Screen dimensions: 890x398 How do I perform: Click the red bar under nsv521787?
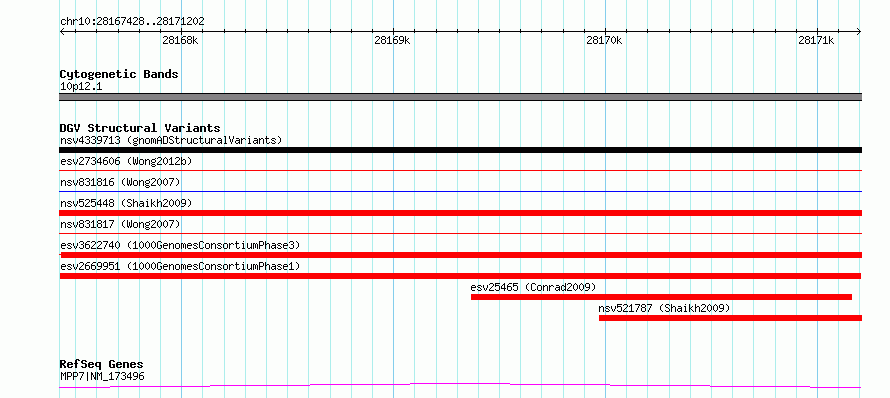click(x=730, y=318)
